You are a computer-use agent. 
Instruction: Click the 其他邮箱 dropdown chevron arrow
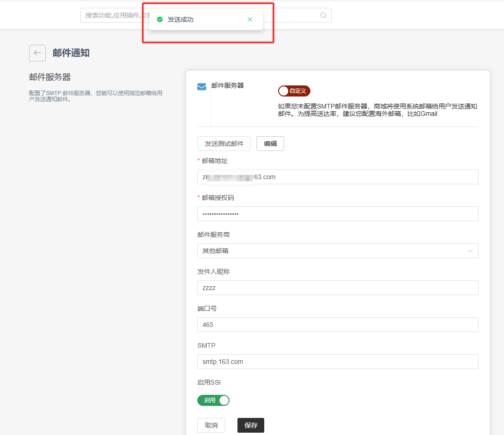pyautogui.click(x=470, y=251)
